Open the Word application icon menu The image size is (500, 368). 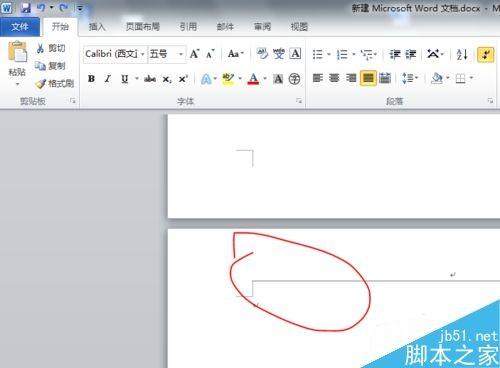(x=6, y=8)
